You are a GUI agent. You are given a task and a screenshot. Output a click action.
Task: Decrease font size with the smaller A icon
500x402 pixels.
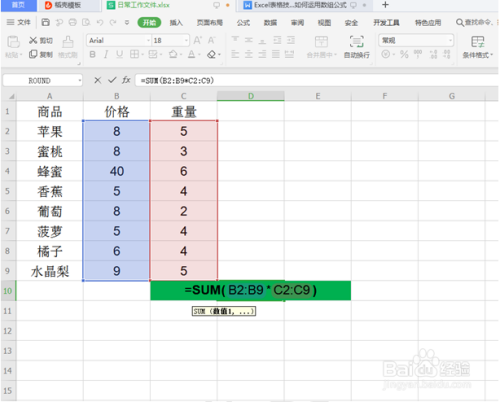(x=211, y=40)
